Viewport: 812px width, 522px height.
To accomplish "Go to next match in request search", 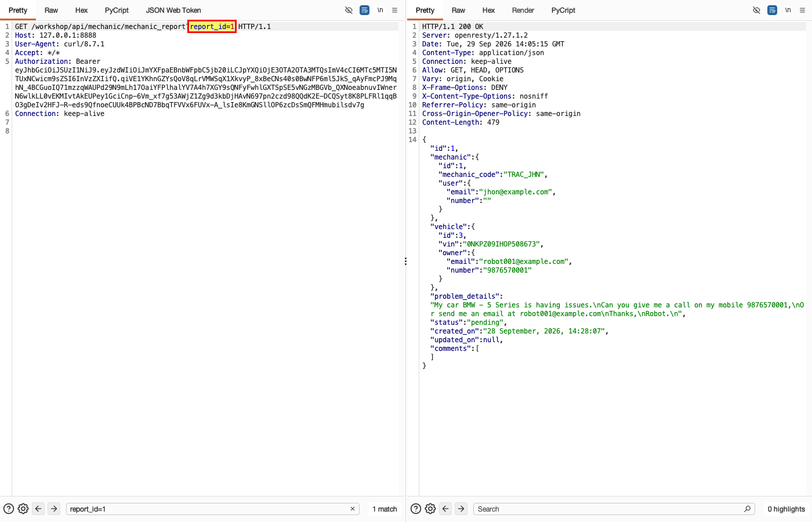I will (54, 509).
